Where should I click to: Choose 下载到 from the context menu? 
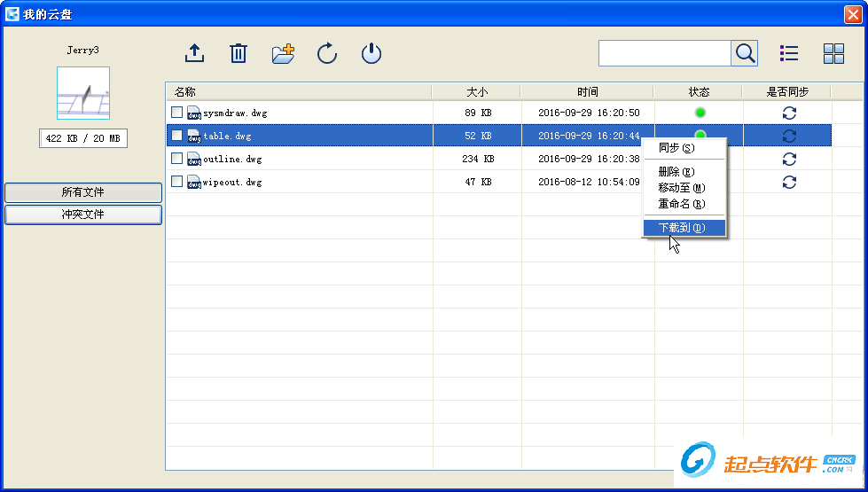pyautogui.click(x=683, y=228)
